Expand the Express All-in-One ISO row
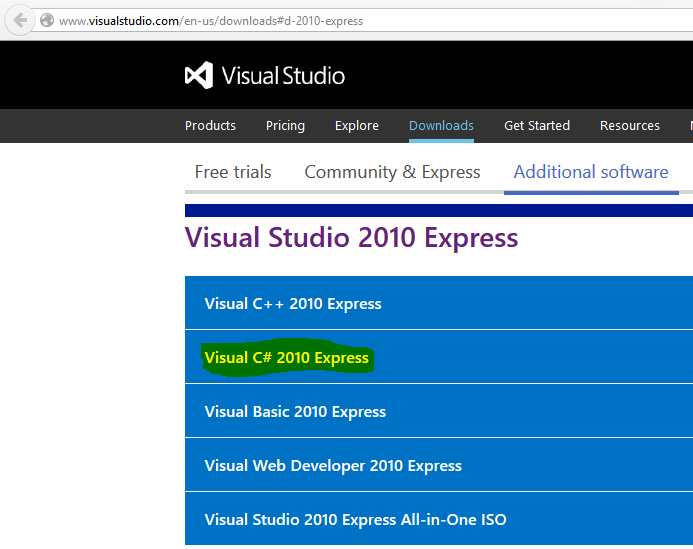Image resolution: width=693 pixels, height=549 pixels. tap(355, 520)
